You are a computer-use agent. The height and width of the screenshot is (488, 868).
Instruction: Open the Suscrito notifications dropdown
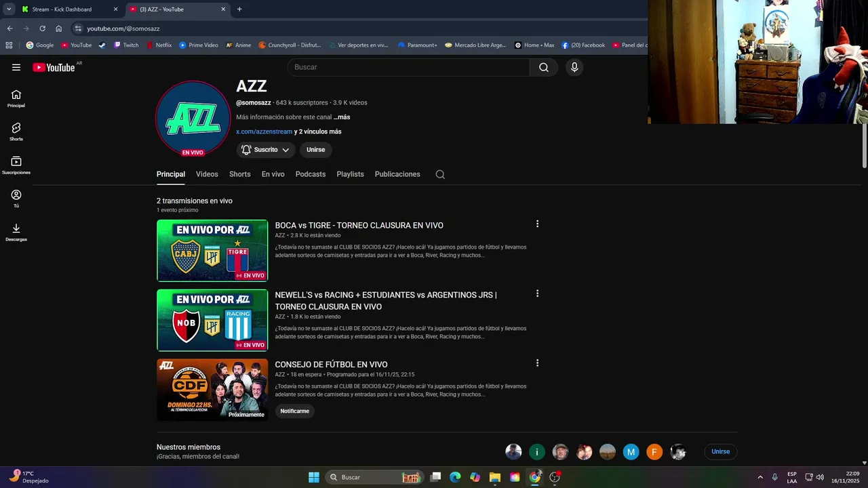tap(265, 150)
